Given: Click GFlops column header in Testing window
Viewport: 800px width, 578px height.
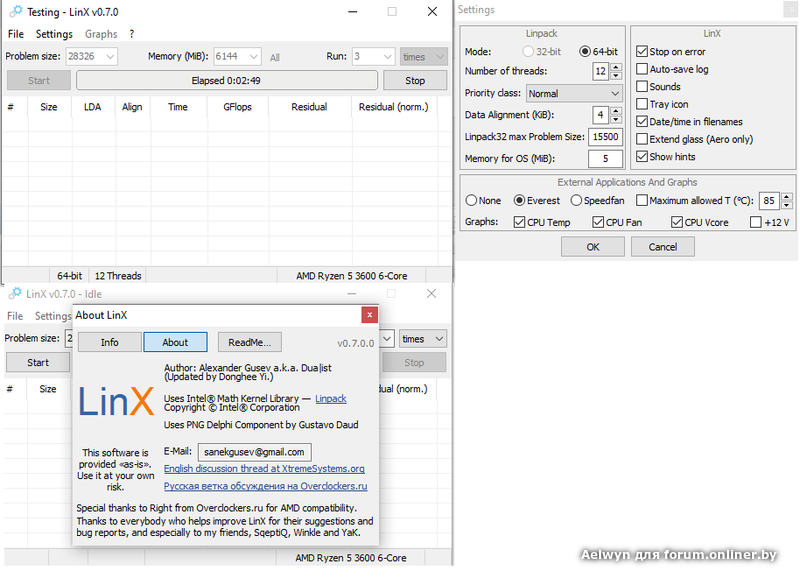Looking at the screenshot, I should [x=237, y=107].
